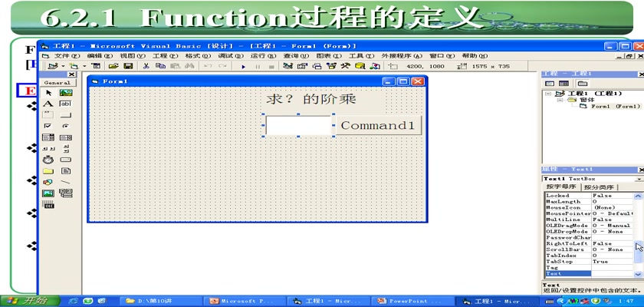Select the Timer control (stopwatch icon)
The image size is (644, 307).
(48, 160)
